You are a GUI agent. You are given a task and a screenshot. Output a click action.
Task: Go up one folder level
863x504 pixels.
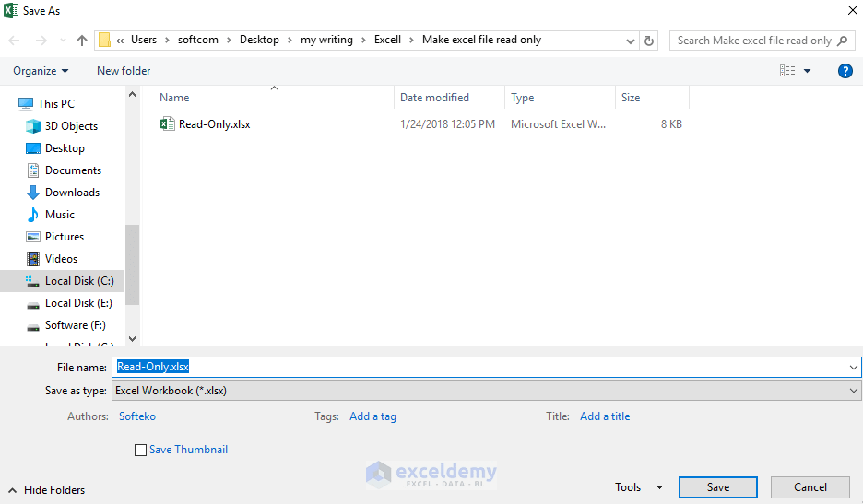(82, 41)
